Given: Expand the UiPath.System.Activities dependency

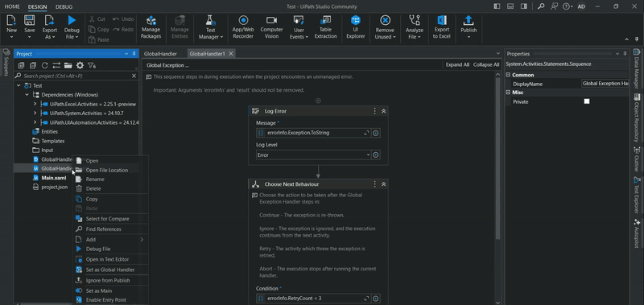Looking at the screenshot, I should [x=35, y=113].
